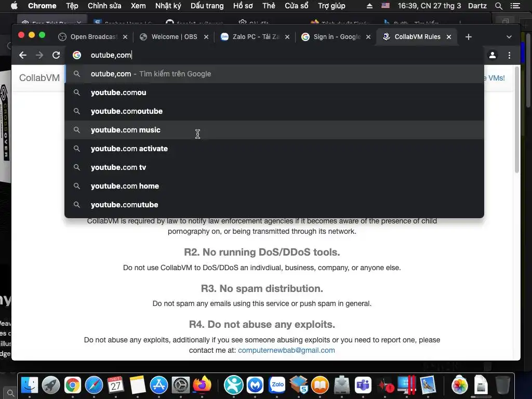Launch Firefox from the Dock
The width and height of the screenshot is (532, 399).
[202, 385]
